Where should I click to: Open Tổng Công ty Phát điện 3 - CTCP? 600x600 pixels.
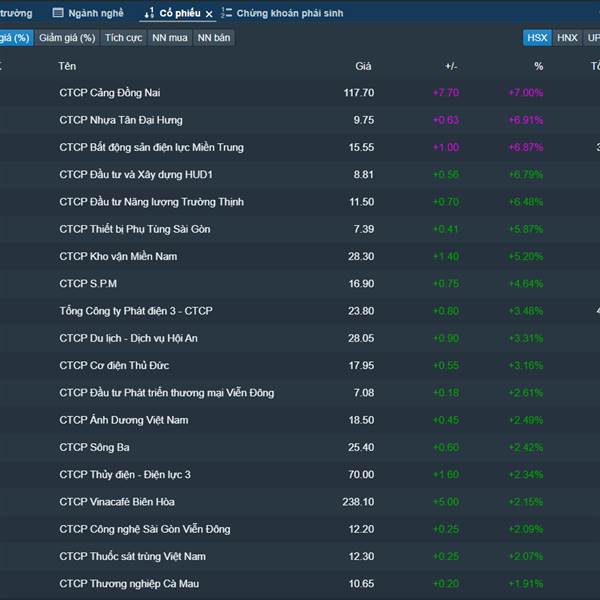pyautogui.click(x=300, y=311)
